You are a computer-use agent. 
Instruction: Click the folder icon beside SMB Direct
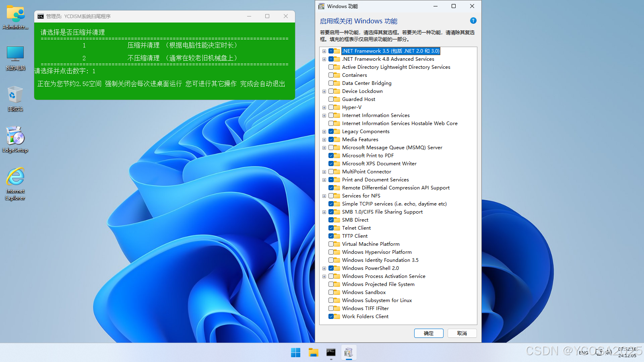click(337, 220)
